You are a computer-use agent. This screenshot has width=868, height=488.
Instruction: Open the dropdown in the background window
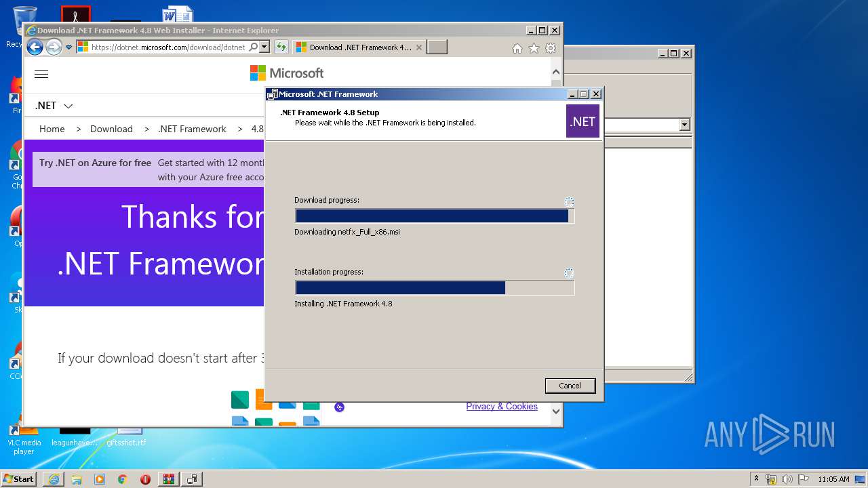tap(684, 125)
